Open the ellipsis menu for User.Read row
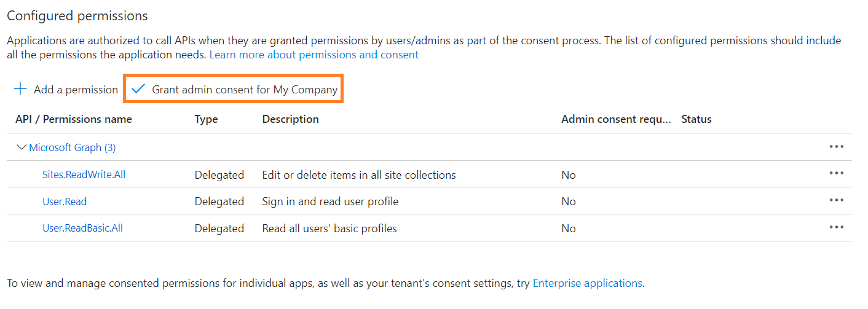Viewport: 868px width, 309px height. pyautogui.click(x=836, y=201)
